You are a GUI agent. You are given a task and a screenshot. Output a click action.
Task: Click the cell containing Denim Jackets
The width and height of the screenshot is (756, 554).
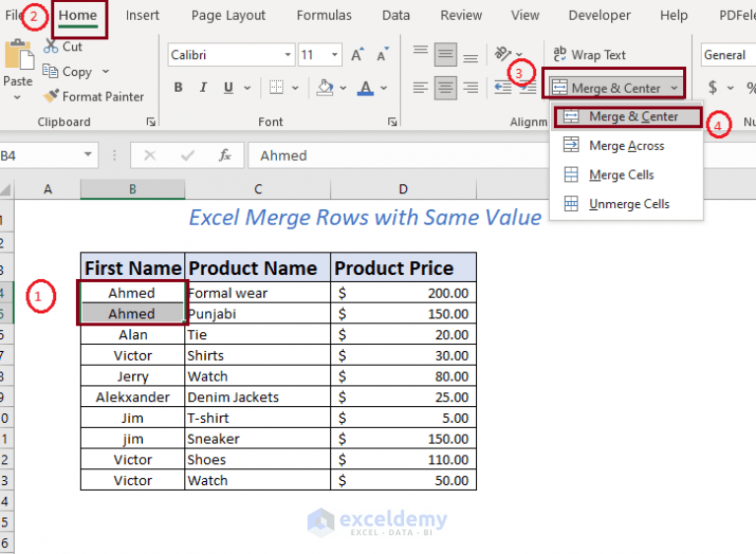[257, 397]
